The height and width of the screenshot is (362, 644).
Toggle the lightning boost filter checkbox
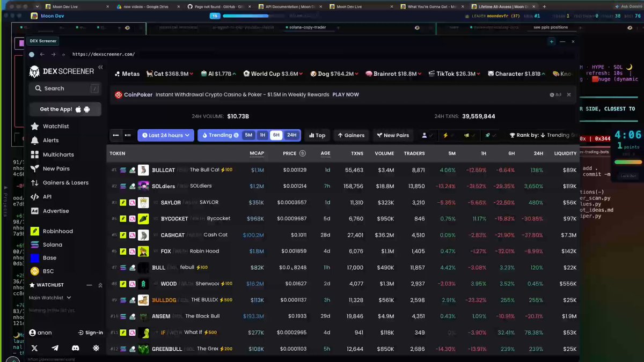point(449,135)
